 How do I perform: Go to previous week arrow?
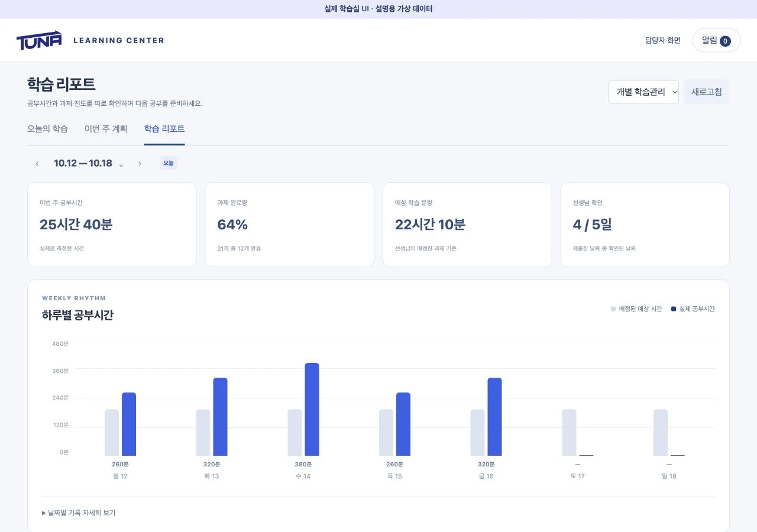(x=37, y=163)
